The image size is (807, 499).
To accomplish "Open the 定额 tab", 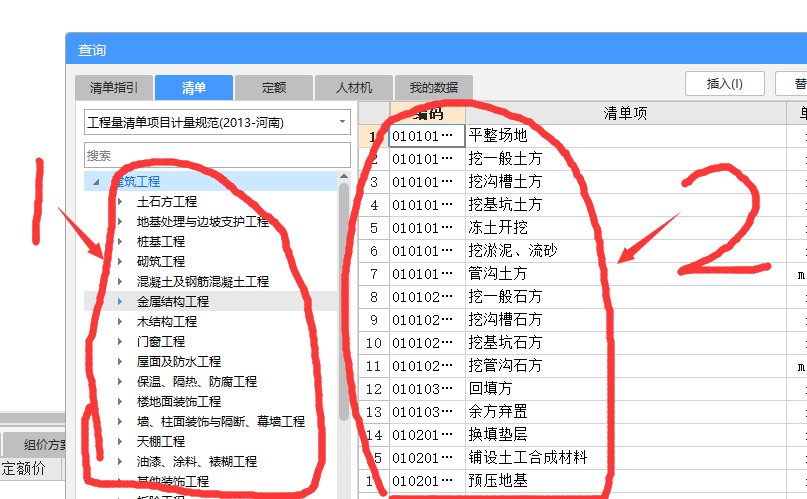I will pos(274,87).
